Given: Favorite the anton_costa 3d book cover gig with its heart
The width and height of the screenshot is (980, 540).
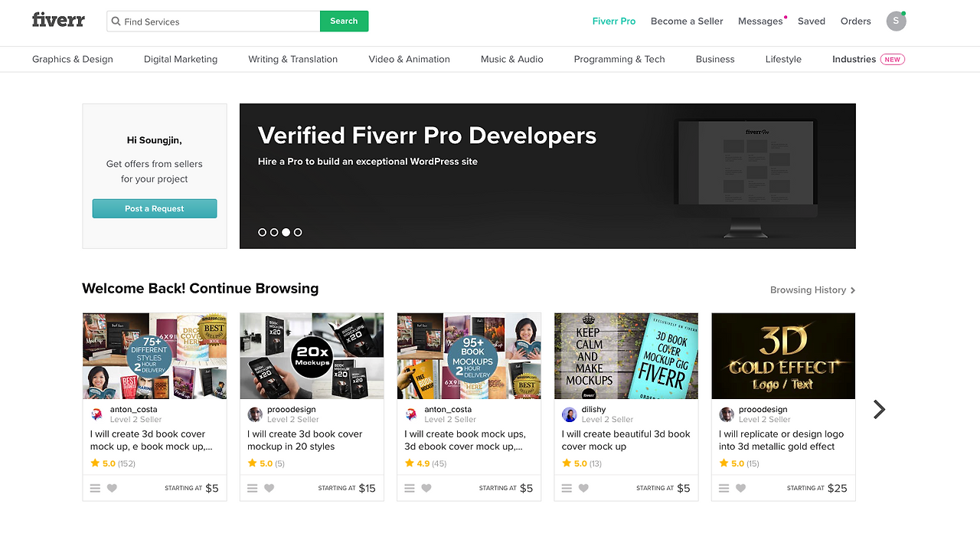Looking at the screenshot, I should [x=112, y=488].
